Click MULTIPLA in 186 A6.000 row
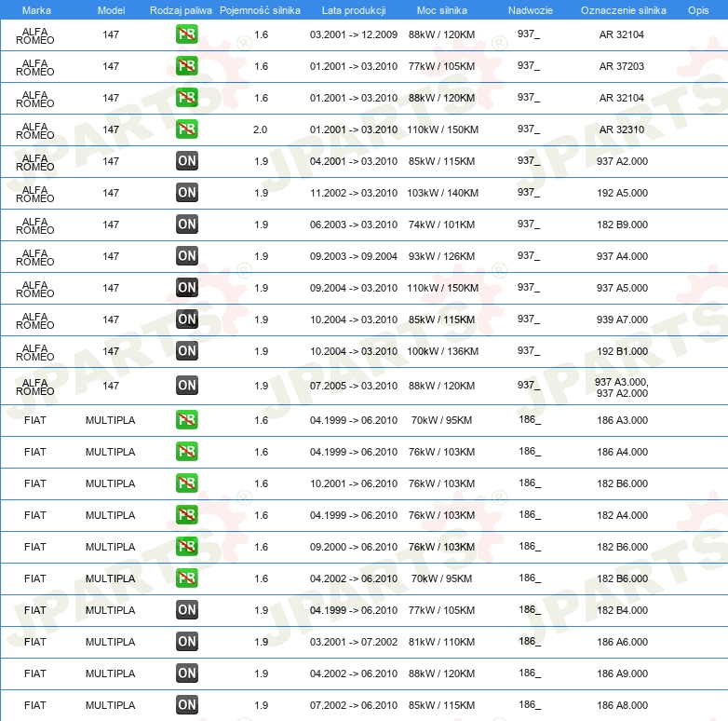 coord(110,642)
